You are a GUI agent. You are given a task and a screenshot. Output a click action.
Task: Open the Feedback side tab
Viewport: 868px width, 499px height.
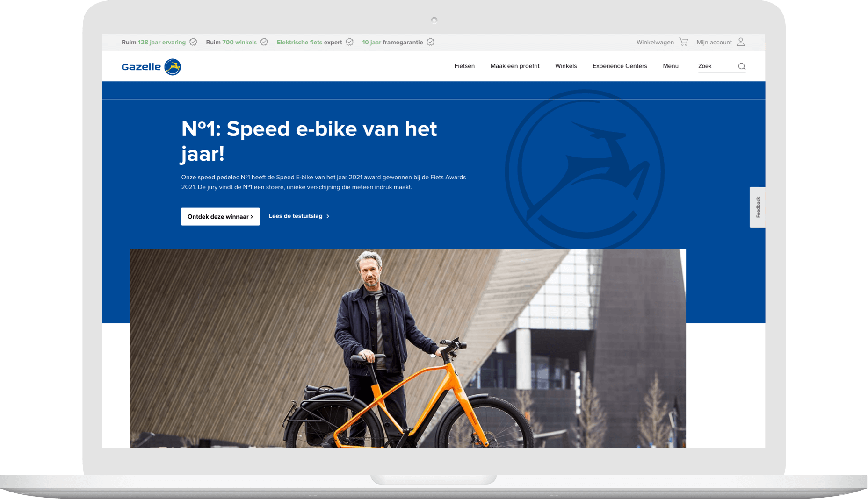[x=758, y=207]
